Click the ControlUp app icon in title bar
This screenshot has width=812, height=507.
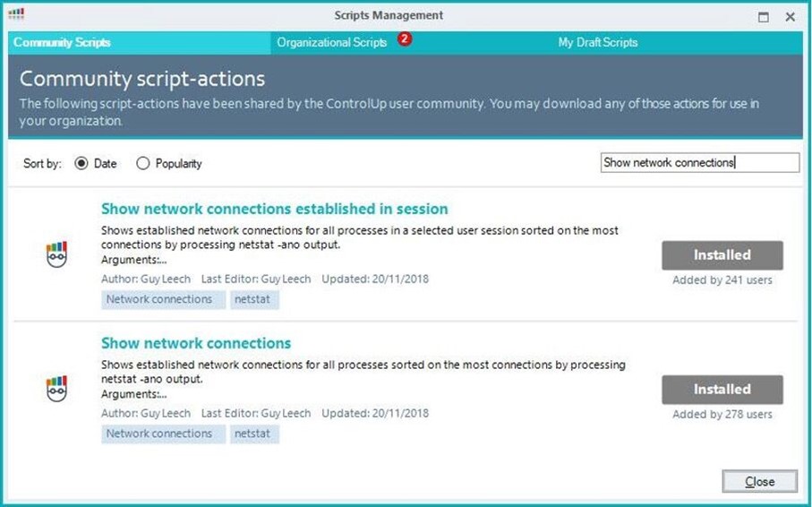coord(16,13)
